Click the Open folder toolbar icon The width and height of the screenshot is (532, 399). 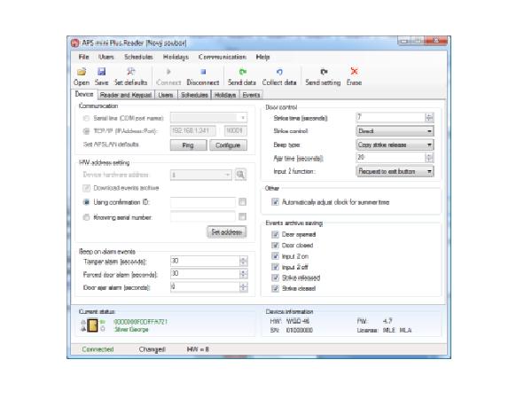(x=81, y=72)
